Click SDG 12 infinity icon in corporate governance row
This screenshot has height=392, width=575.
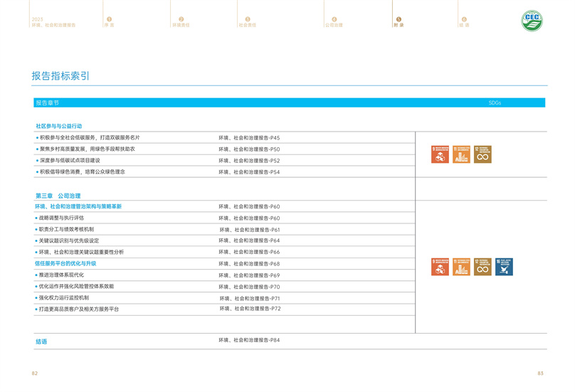pos(482,267)
